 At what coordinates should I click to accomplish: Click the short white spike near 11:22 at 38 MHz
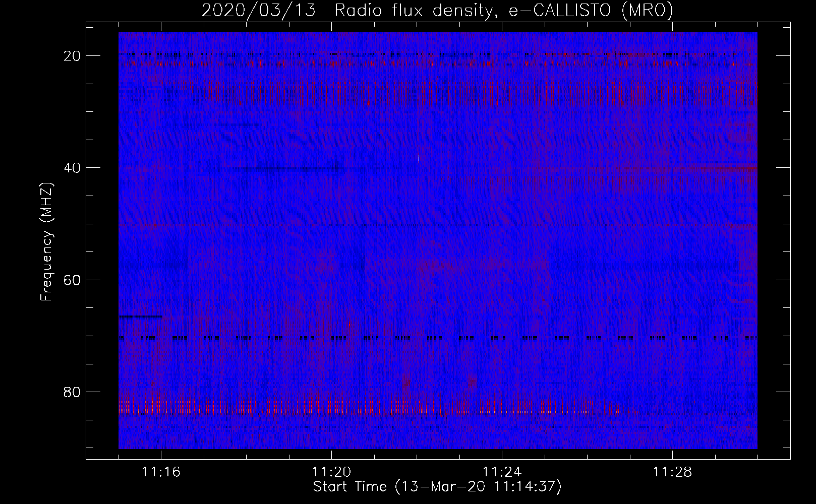click(419, 159)
